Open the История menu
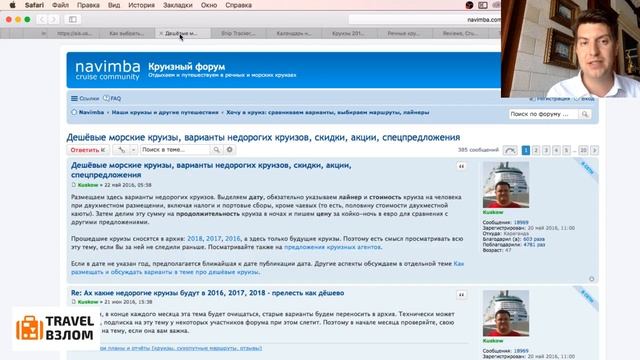 pos(141,5)
